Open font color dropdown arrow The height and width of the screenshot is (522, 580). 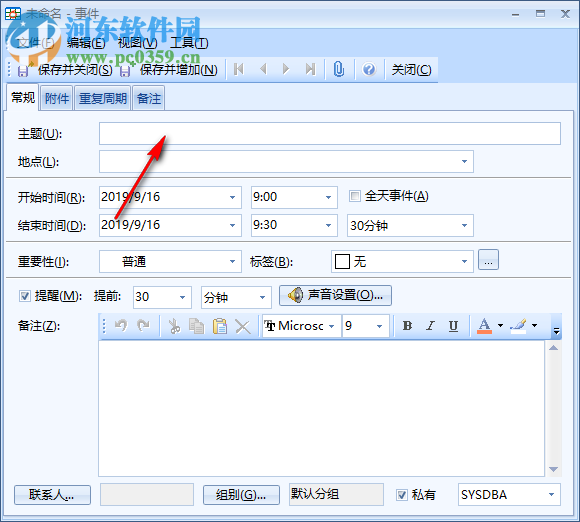pos(500,326)
